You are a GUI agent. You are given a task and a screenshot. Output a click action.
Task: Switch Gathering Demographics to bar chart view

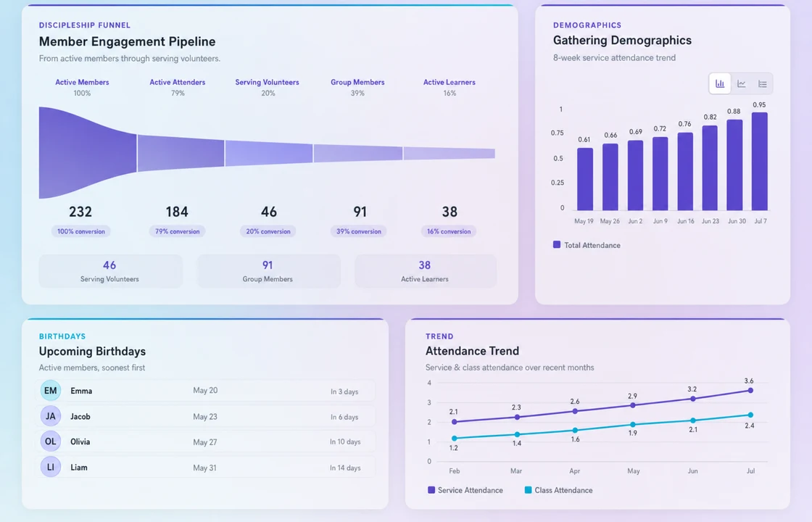point(720,84)
